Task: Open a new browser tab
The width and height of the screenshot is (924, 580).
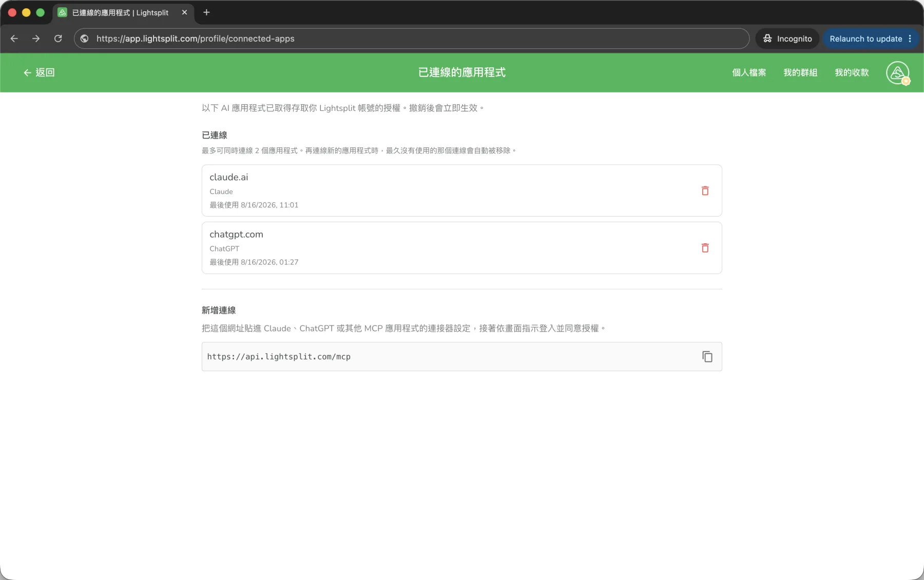Action: (x=206, y=12)
